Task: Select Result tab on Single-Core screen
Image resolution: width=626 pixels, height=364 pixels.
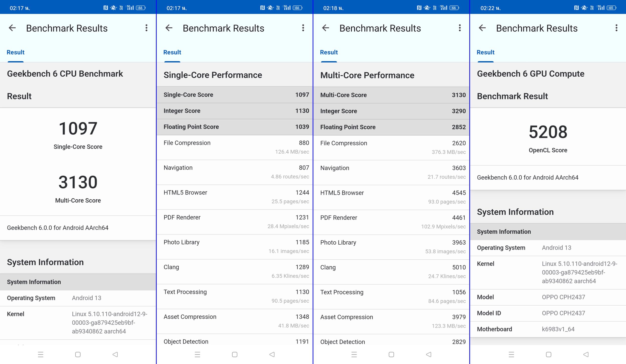Action: coord(172,52)
